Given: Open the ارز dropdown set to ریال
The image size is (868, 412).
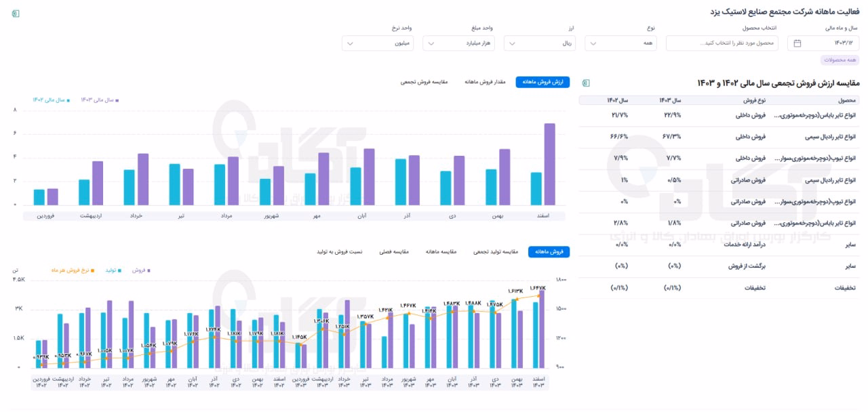Looking at the screenshot, I should (x=540, y=43).
